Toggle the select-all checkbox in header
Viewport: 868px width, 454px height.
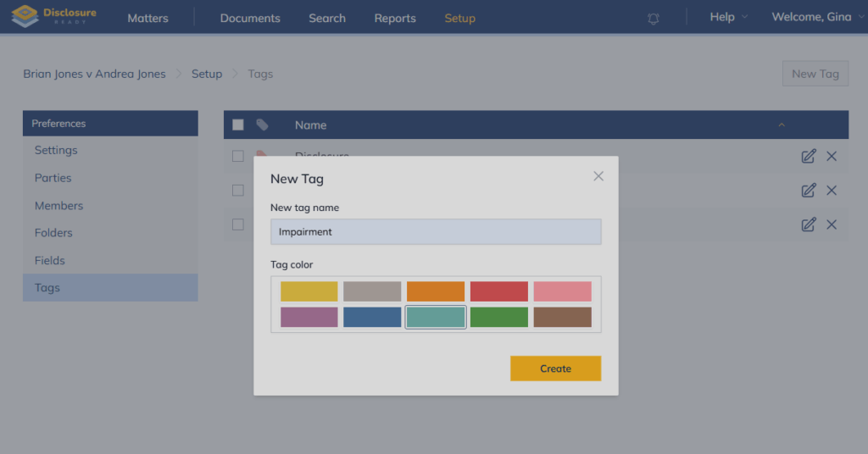click(x=238, y=125)
